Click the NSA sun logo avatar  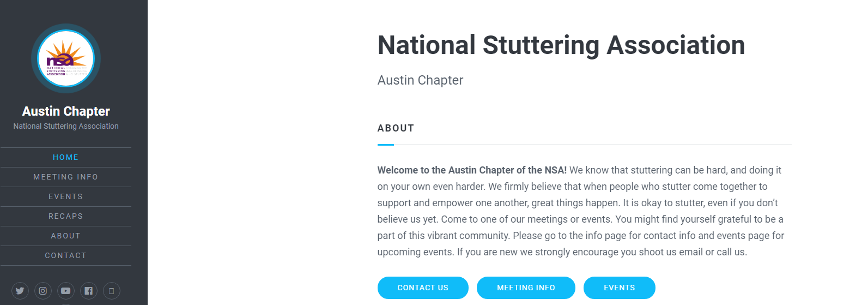[x=66, y=58]
